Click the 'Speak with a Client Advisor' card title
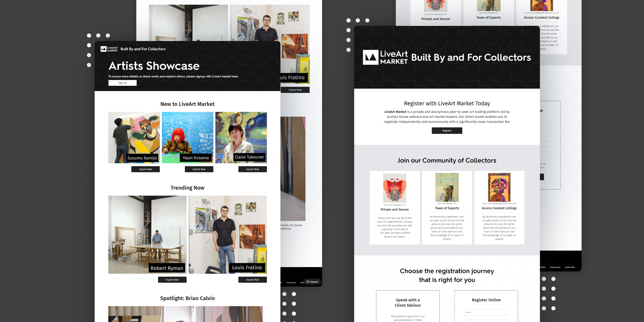This screenshot has height=322, width=644. tap(408, 303)
